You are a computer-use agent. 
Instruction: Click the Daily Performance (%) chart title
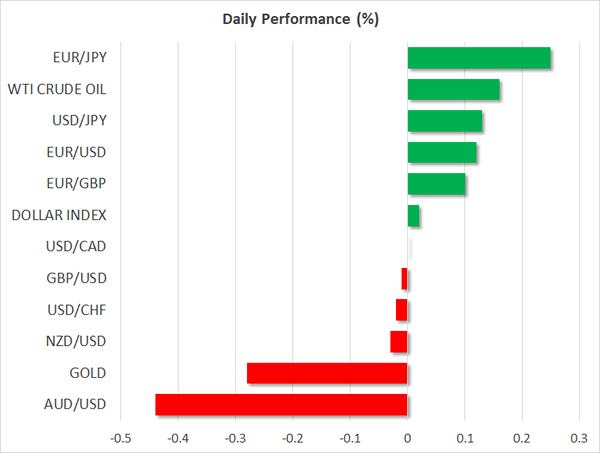[x=299, y=20]
